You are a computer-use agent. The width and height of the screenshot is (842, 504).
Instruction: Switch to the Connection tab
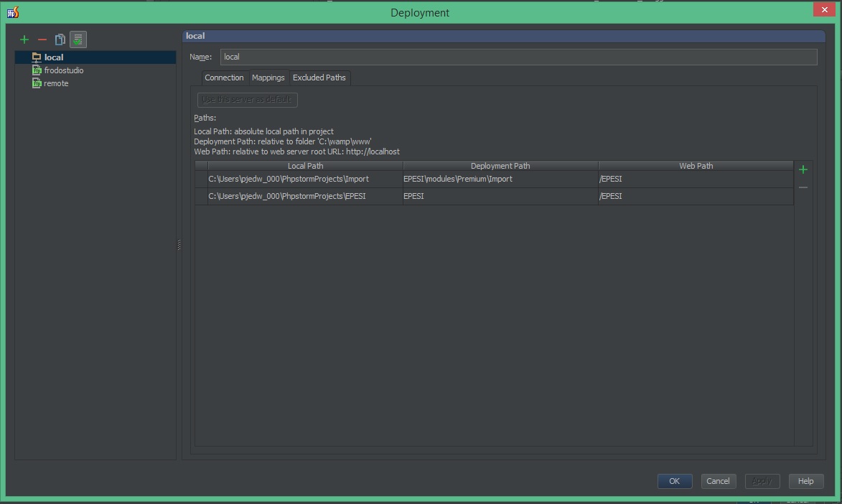[x=224, y=78]
